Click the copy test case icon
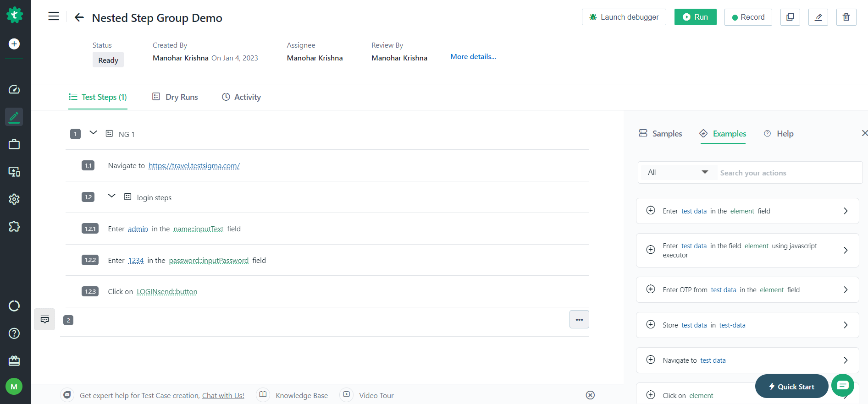The image size is (868, 404). (x=790, y=17)
